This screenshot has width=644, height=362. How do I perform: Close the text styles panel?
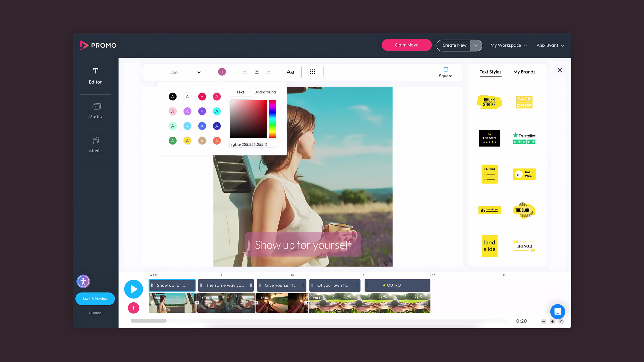560,70
